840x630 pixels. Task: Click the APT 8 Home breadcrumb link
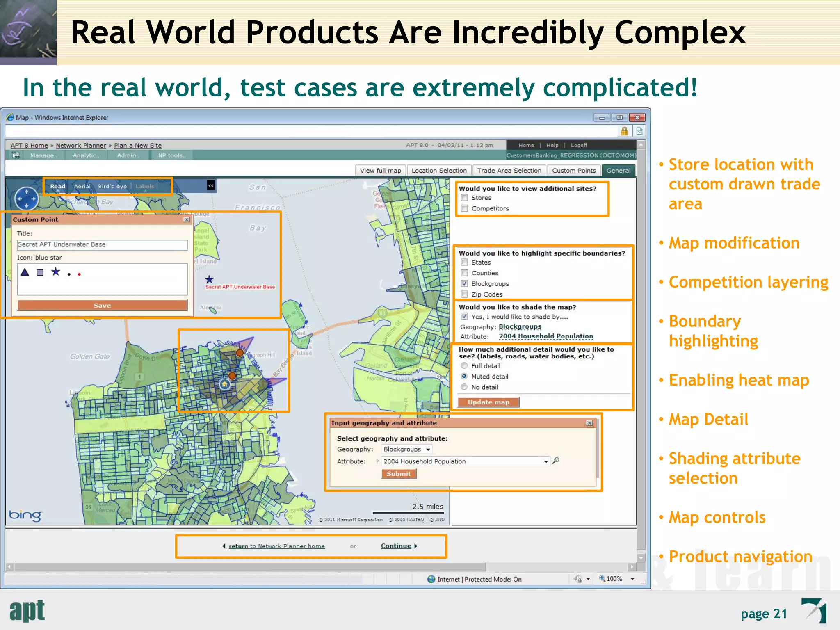(x=29, y=146)
